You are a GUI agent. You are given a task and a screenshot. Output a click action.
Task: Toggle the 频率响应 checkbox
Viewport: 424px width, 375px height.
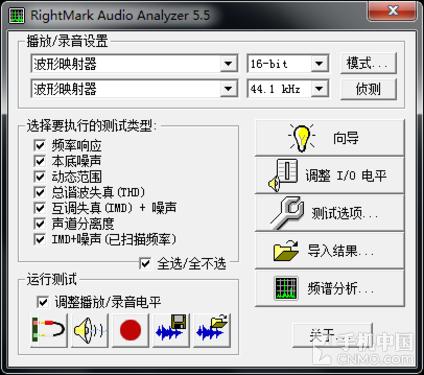[40, 145]
